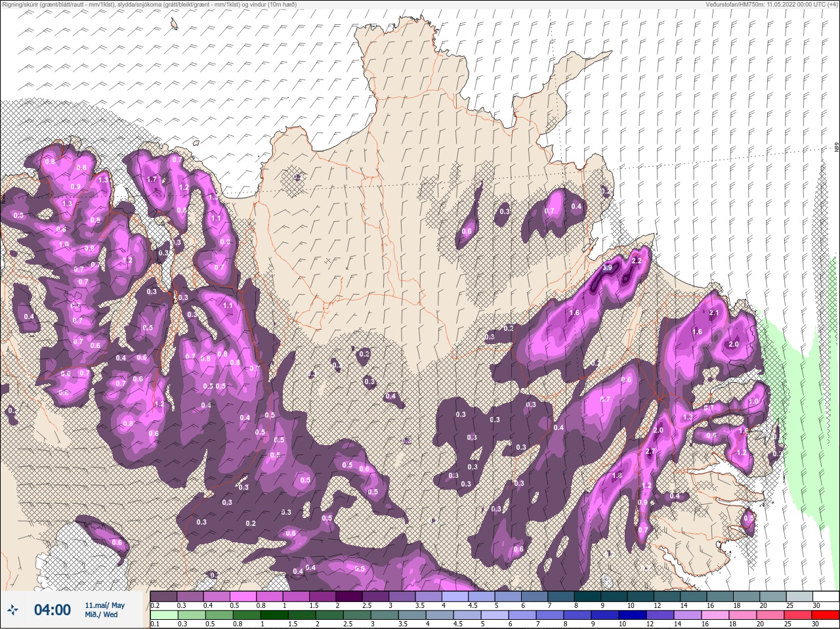Select upper legend swatch between 4 and 4.5
The height and width of the screenshot is (629, 840).
tap(456, 596)
